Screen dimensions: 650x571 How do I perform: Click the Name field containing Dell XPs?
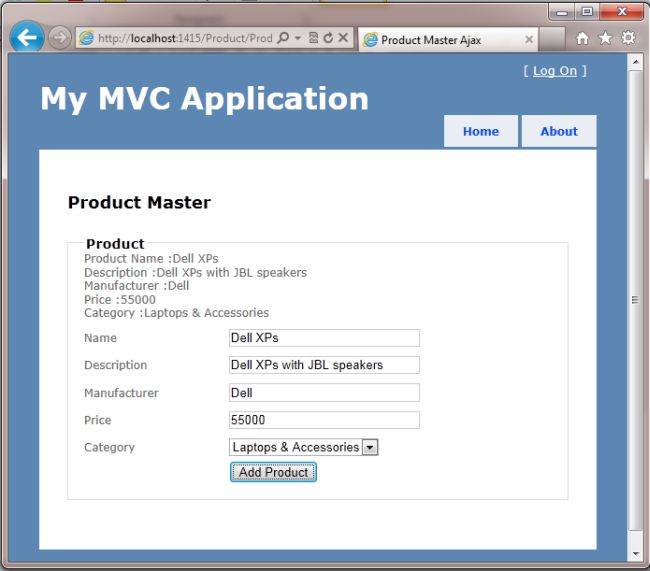tap(324, 338)
